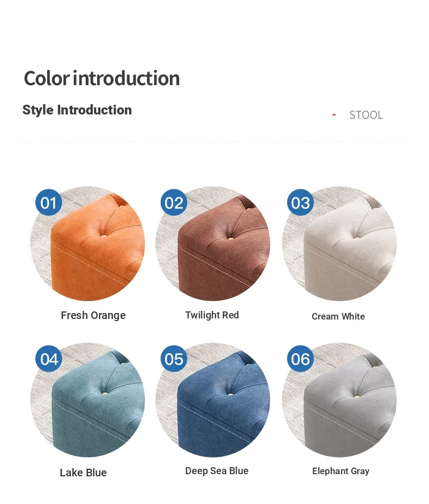Click the 05 number badge
Viewport: 429px width, 504px height.
(174, 359)
